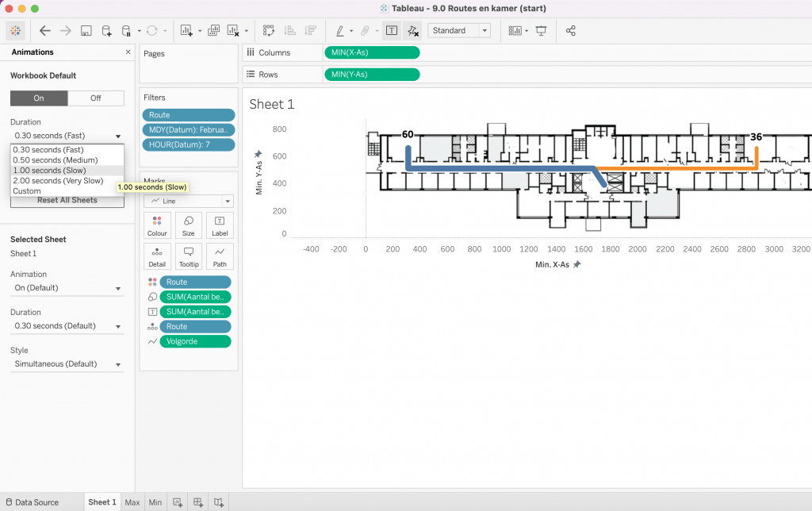Viewport: 812px width, 511px height.
Task: Close the Animations pane
Action: pyautogui.click(x=128, y=52)
